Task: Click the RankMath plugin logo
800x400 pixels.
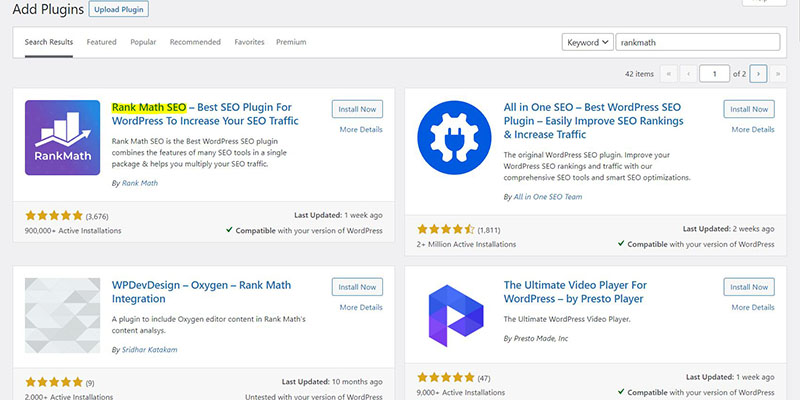Action: tap(62, 138)
